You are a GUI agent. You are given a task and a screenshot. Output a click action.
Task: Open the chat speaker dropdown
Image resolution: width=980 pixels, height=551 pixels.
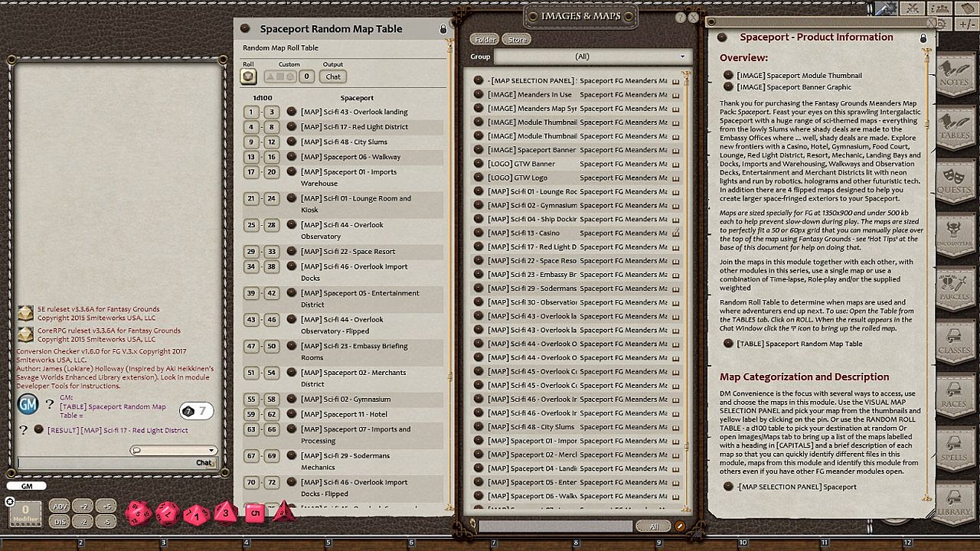coord(174,451)
